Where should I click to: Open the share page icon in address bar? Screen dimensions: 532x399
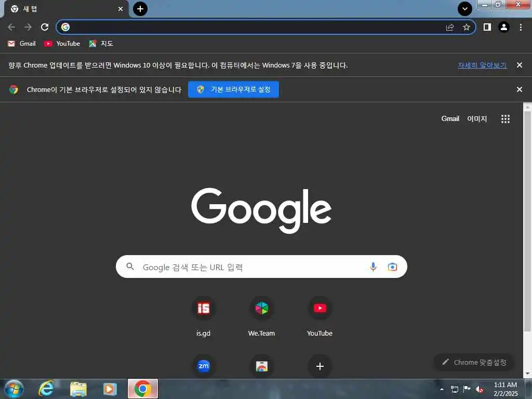point(450,27)
